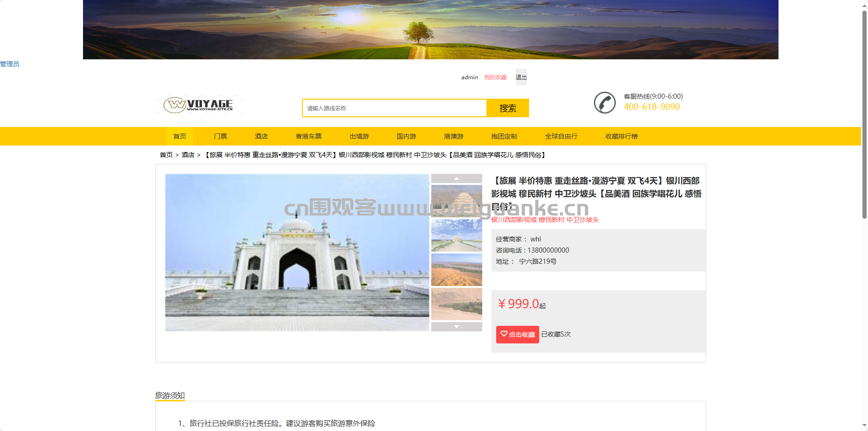Open the 门票 navigation item
Viewport: 868px width, 431px height.
pos(221,136)
